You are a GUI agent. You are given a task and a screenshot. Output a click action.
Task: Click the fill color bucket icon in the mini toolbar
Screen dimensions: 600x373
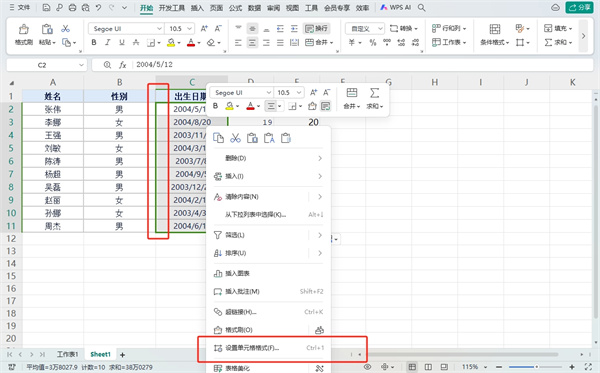(229, 106)
